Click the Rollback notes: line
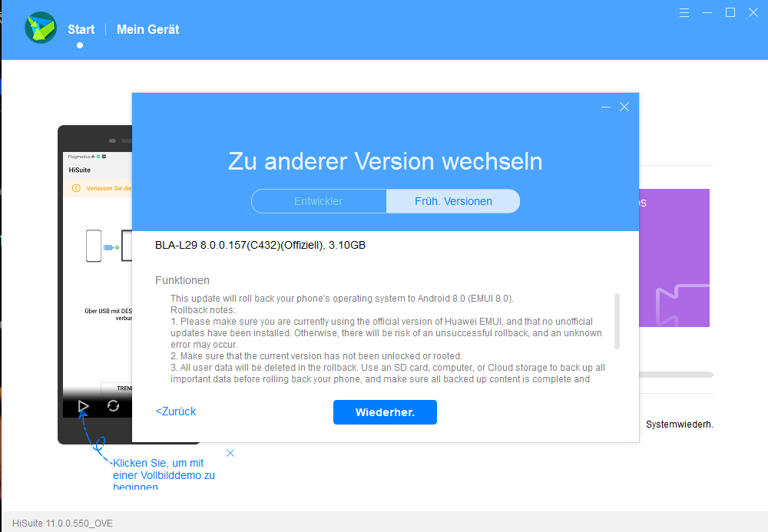The image size is (768, 532). pos(203,310)
